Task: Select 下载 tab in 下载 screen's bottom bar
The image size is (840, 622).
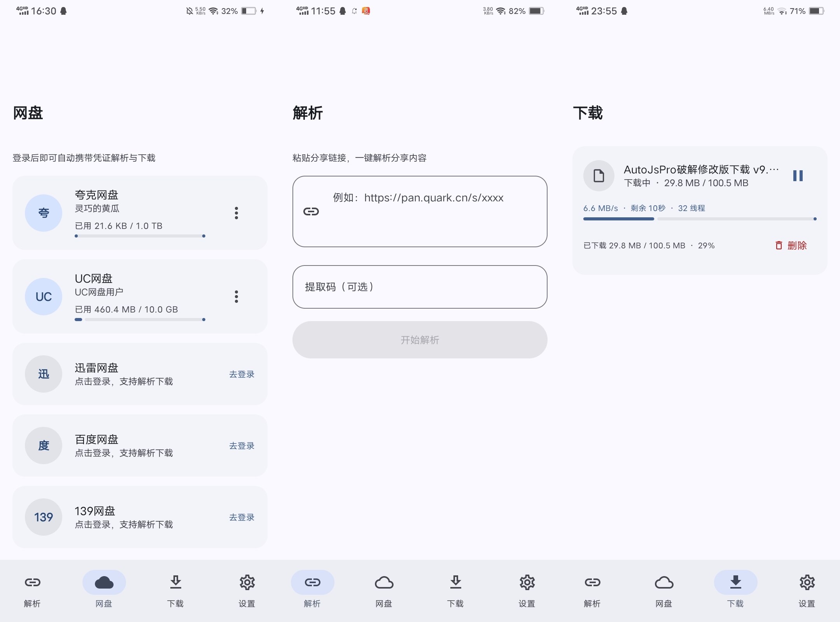Action: [735, 589]
